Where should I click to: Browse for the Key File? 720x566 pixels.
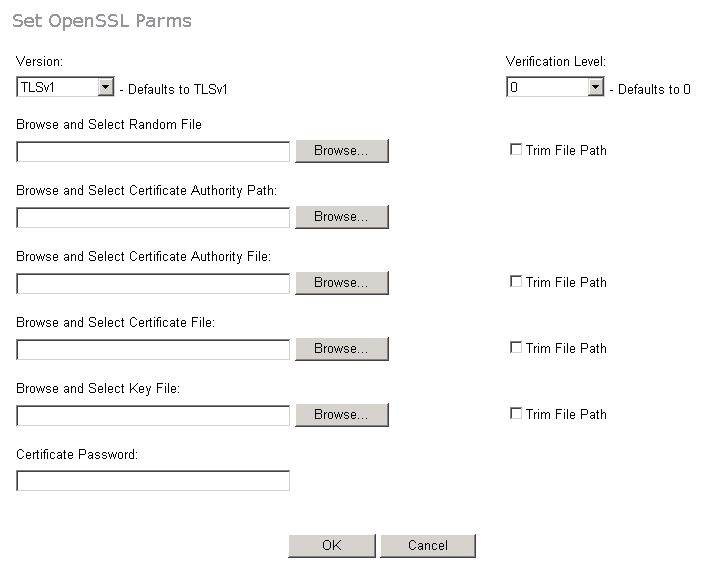pos(341,415)
